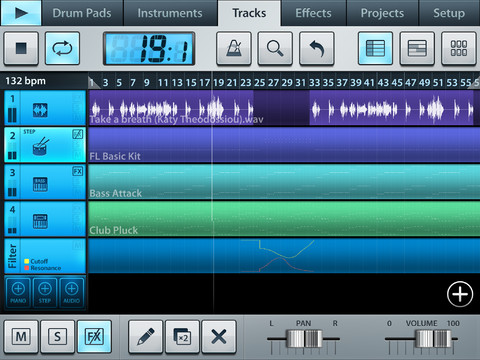This screenshot has height=360, width=480.
Task: Select track 3 bass keyboard icon
Action: pos(40,184)
